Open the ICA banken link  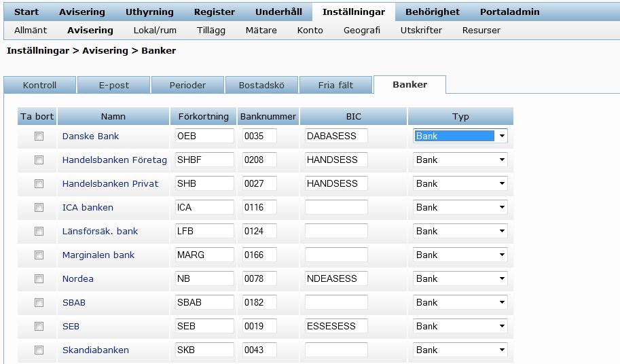[88, 207]
